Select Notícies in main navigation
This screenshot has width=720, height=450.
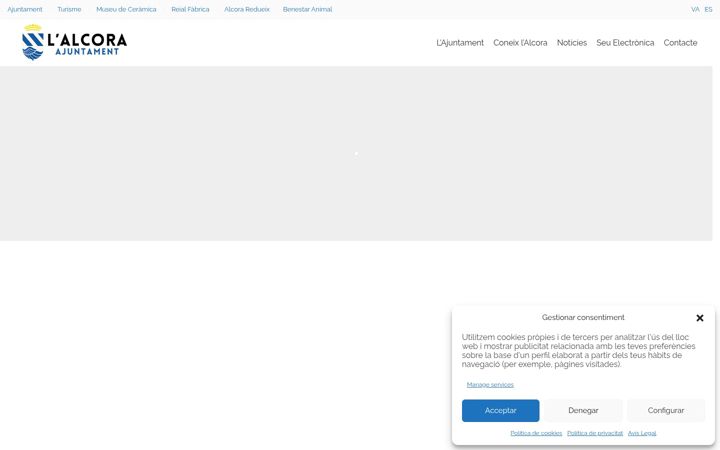pyautogui.click(x=572, y=43)
